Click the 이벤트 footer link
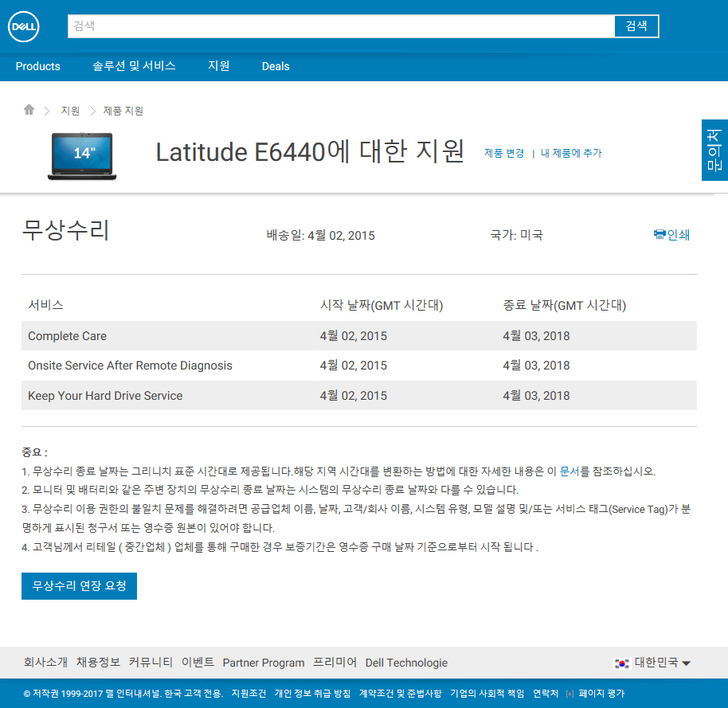Screen dimensions: 728x708 click(x=198, y=663)
